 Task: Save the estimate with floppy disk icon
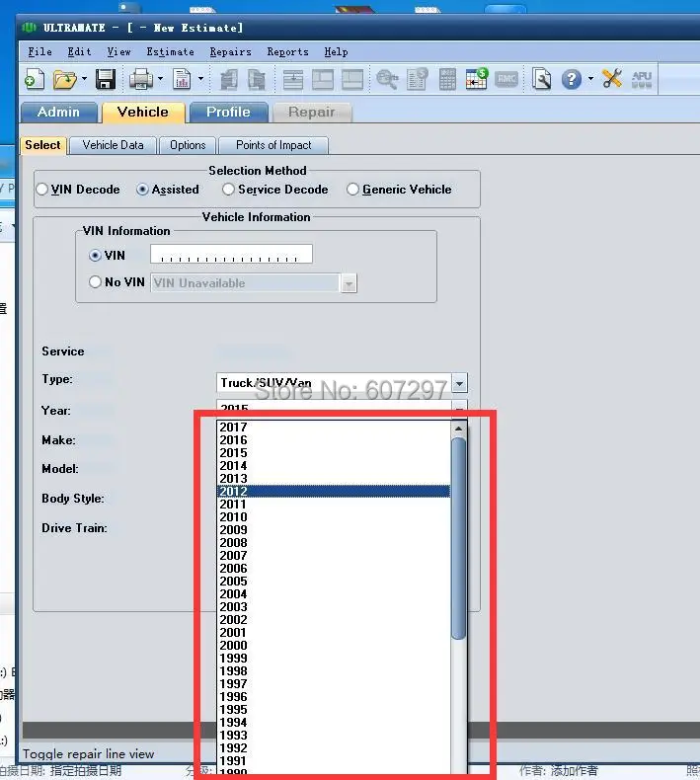[x=106, y=79]
